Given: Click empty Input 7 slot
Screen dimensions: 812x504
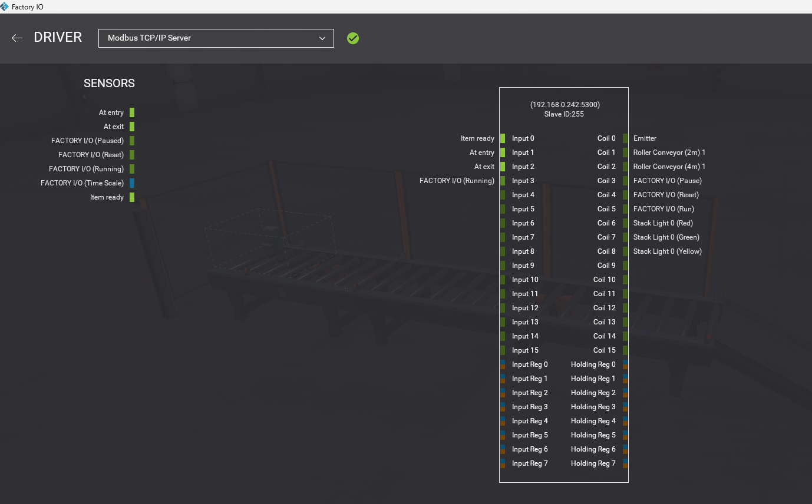Looking at the screenshot, I should (x=523, y=237).
